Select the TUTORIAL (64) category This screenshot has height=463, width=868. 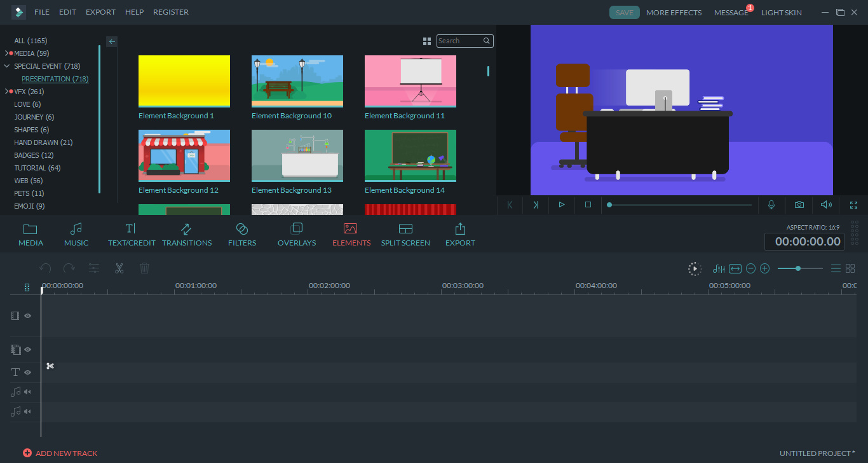coord(37,168)
